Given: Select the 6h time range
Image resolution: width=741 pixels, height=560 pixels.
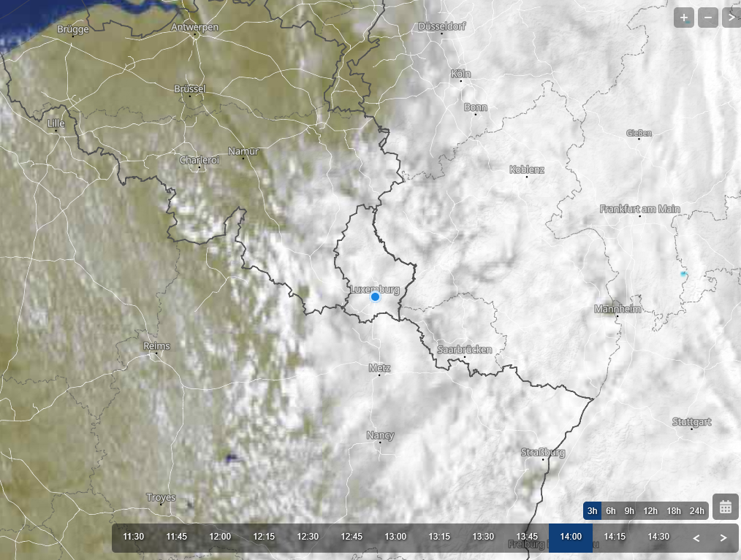Looking at the screenshot, I should click(611, 510).
